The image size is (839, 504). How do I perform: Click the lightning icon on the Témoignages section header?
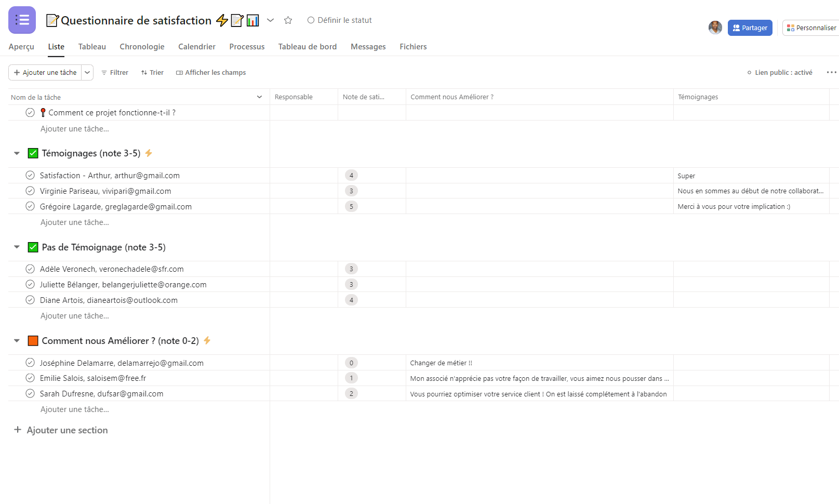click(148, 153)
